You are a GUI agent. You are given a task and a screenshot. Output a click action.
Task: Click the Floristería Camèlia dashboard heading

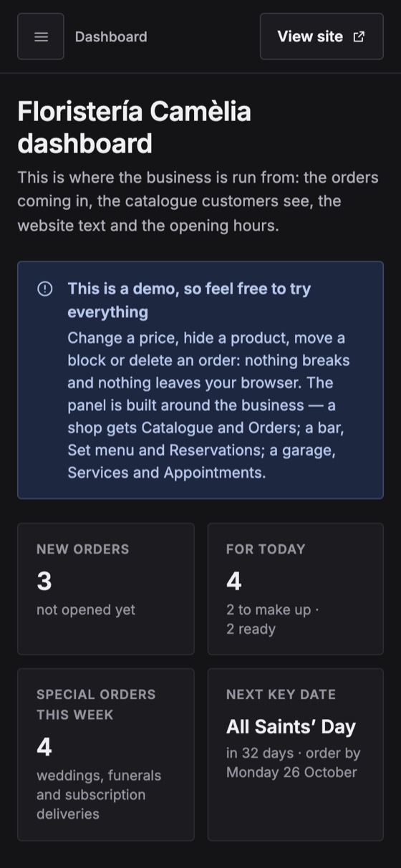point(135,127)
